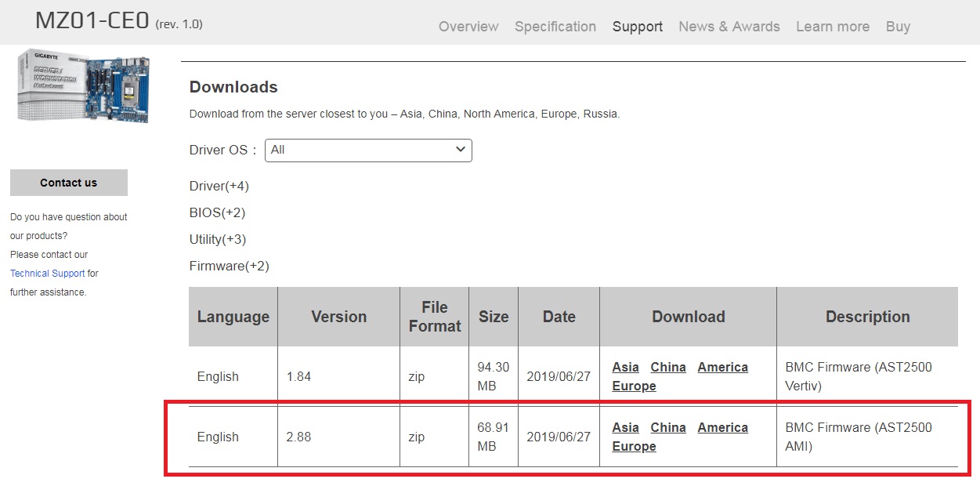Switch to the Specification tab

coord(555,27)
